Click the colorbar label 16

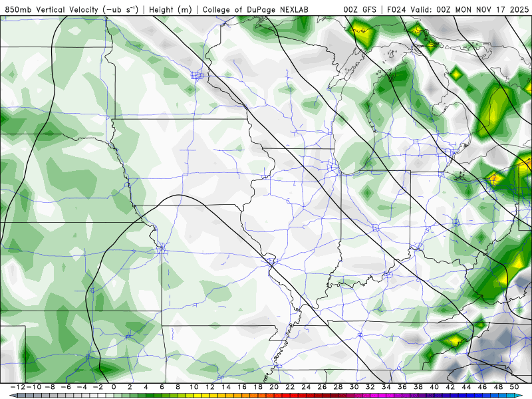(242, 387)
